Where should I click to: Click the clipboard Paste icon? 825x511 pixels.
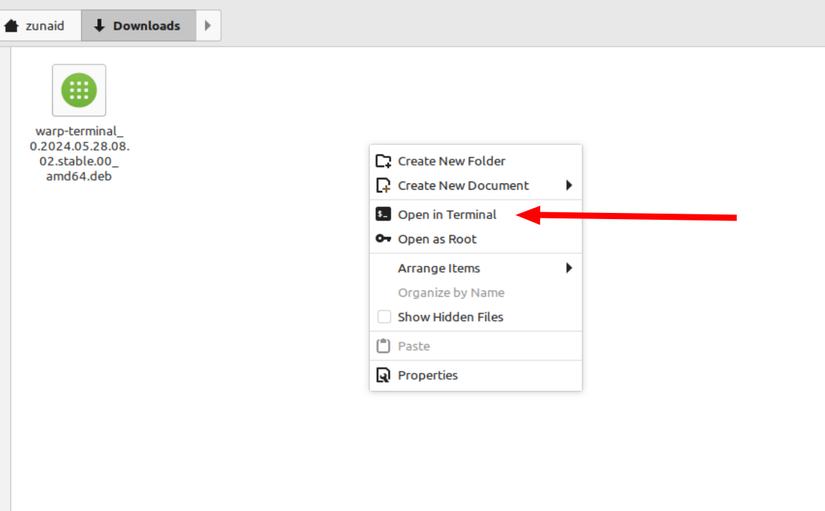click(383, 346)
